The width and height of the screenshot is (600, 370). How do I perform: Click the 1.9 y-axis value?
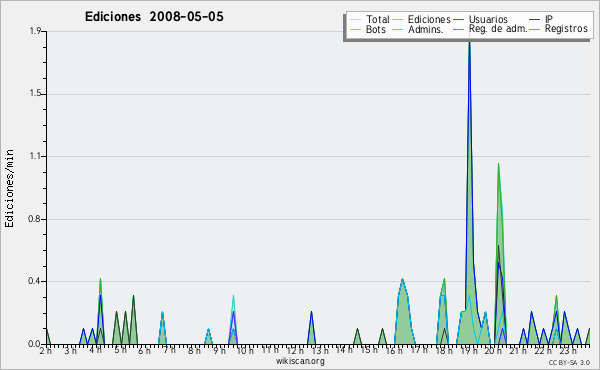coord(35,31)
